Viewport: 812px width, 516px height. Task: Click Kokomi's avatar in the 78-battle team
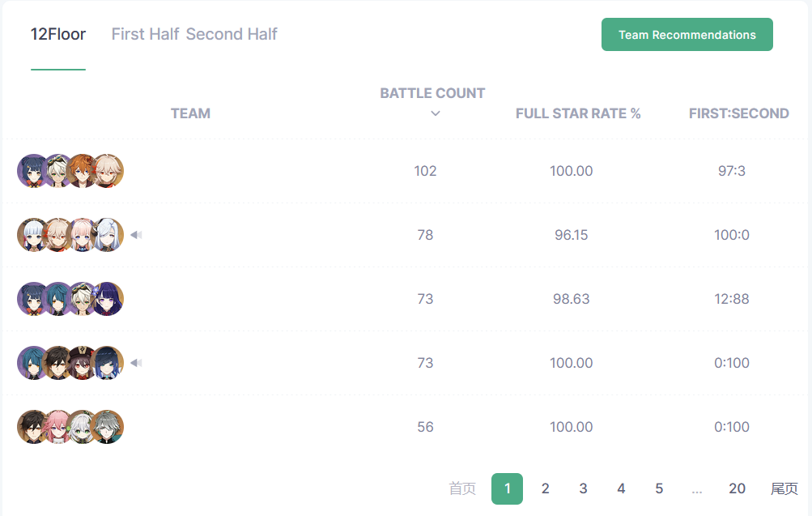[x=83, y=235]
